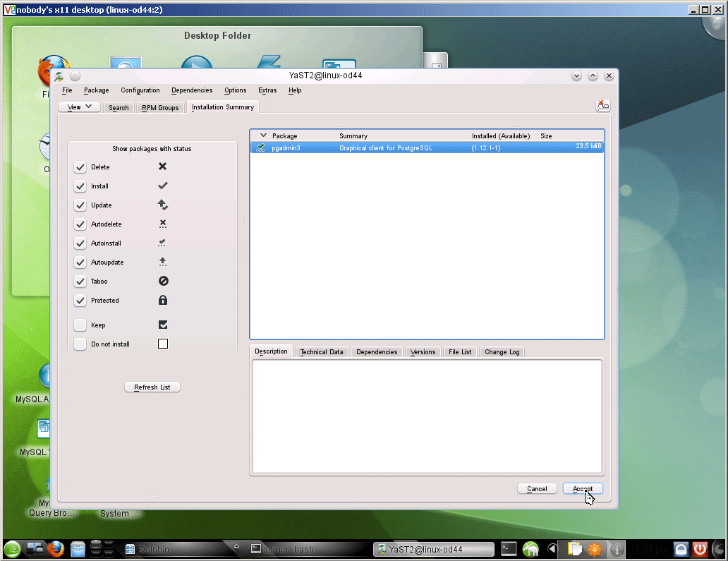Click the Autoinstall status icon
The image size is (728, 561).
click(162, 243)
